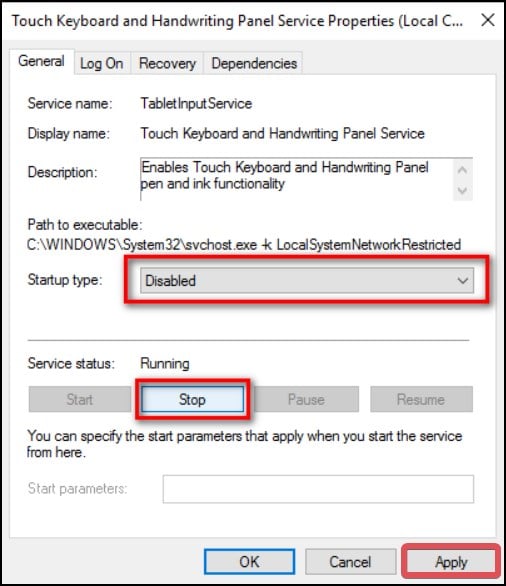Apply the startup type change
Viewport: 506px width, 586px height.
pyautogui.click(x=451, y=562)
